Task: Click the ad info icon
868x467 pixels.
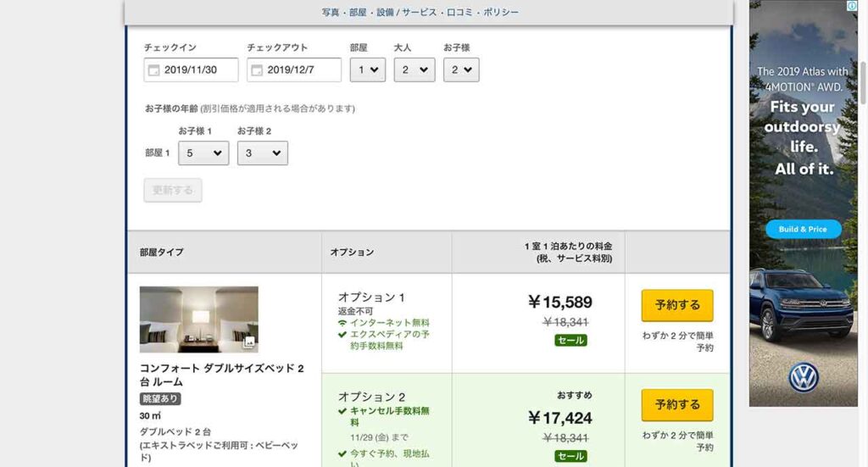Action: point(852,6)
